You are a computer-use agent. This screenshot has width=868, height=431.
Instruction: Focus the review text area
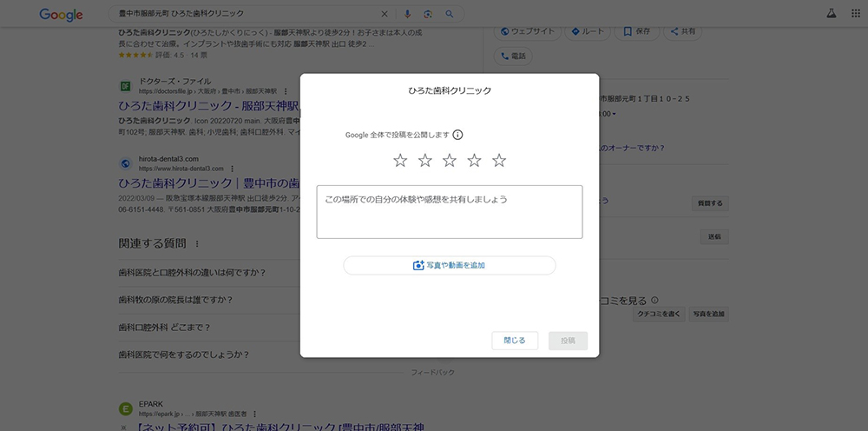(x=449, y=211)
